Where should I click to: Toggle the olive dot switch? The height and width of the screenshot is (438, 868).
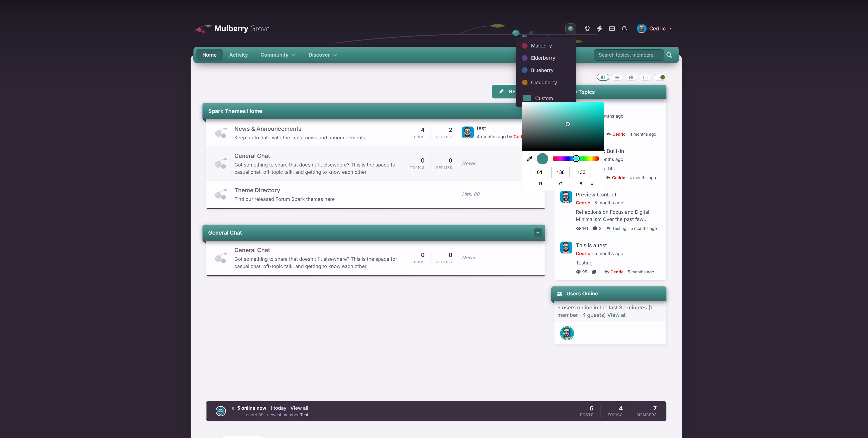coord(660,77)
